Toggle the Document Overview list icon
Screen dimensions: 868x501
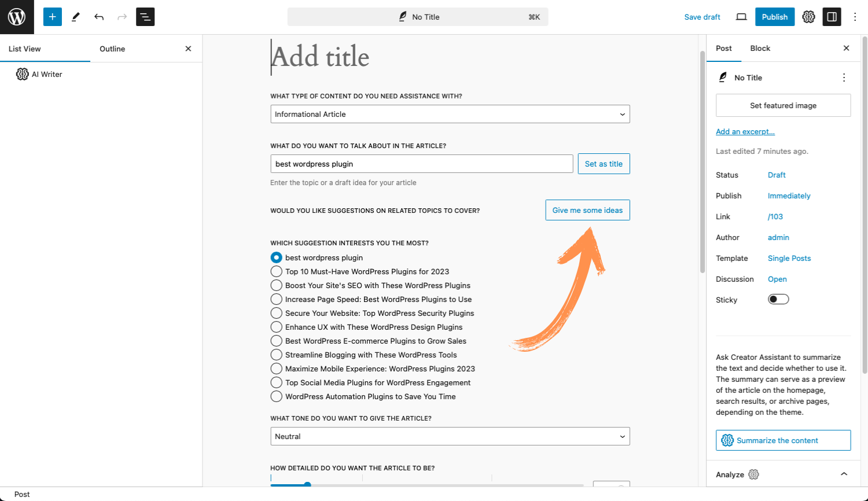(145, 17)
